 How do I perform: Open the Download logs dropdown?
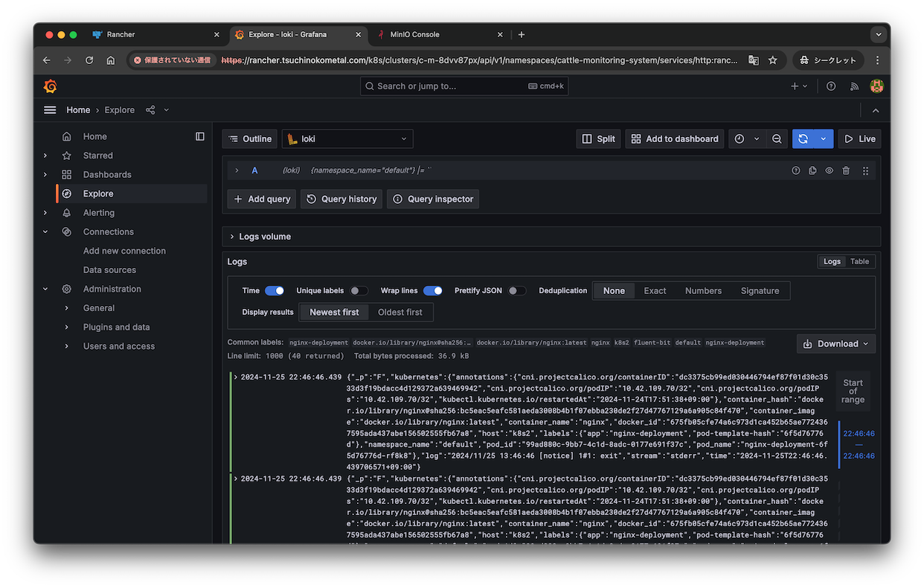click(836, 344)
